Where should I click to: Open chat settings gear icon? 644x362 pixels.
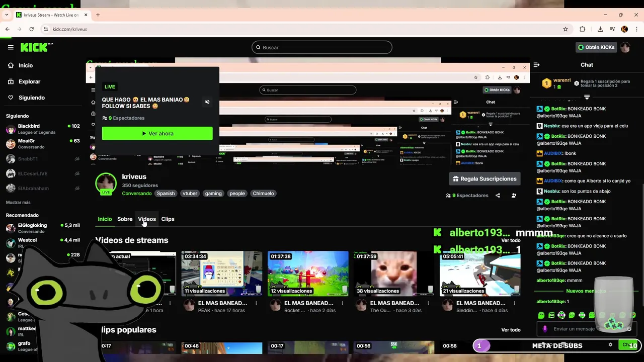tap(610, 345)
